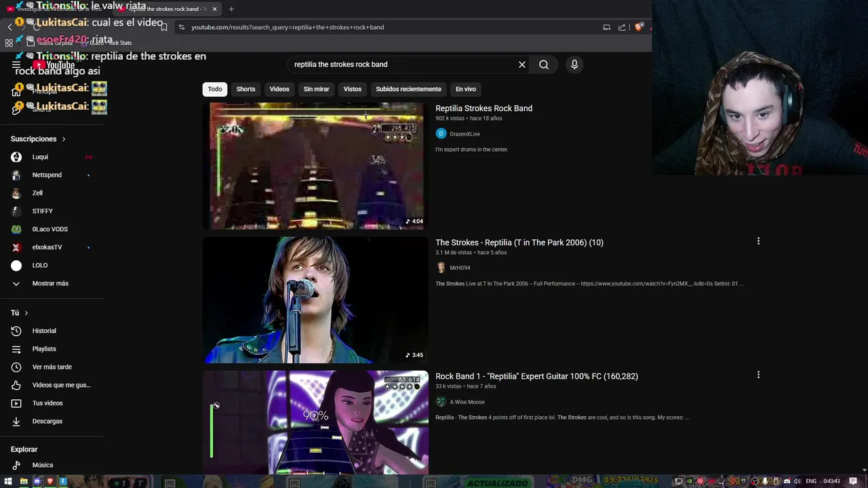Open Descargas in sidebar
Screen dimensions: 868x488
tap(52, 421)
